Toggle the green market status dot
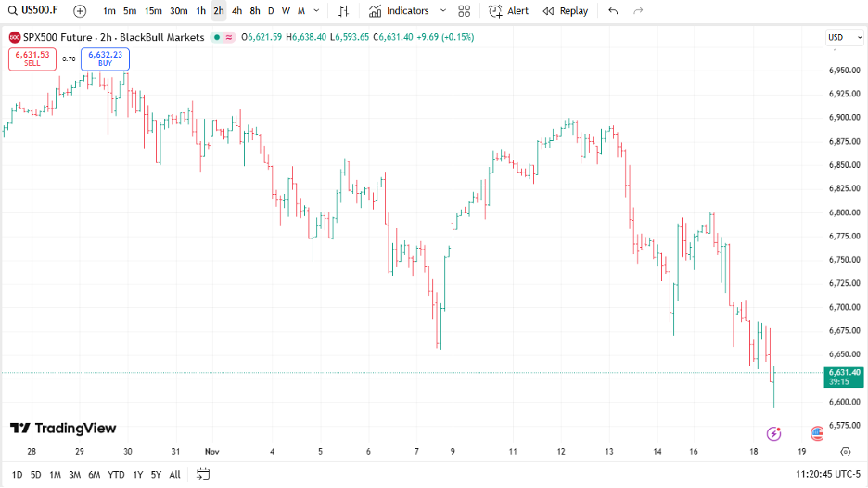Image resolution: width=868 pixels, height=488 pixels. coord(216,38)
